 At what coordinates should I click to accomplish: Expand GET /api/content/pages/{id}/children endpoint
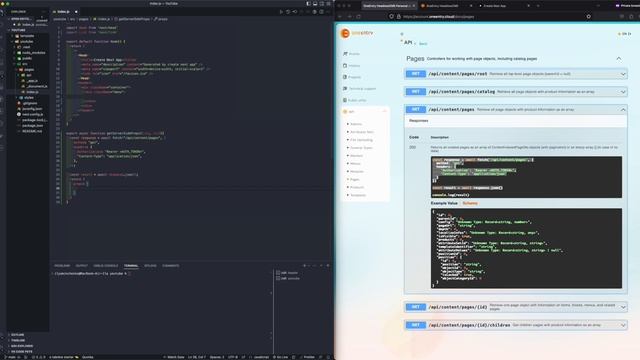[516, 325]
